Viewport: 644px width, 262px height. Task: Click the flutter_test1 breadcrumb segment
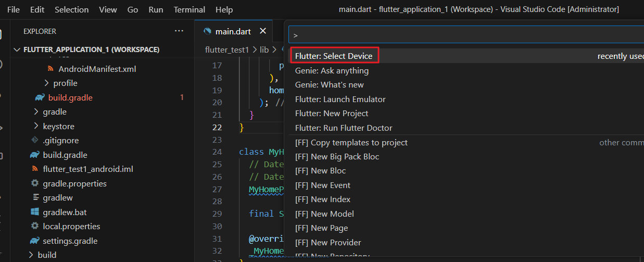pos(228,49)
